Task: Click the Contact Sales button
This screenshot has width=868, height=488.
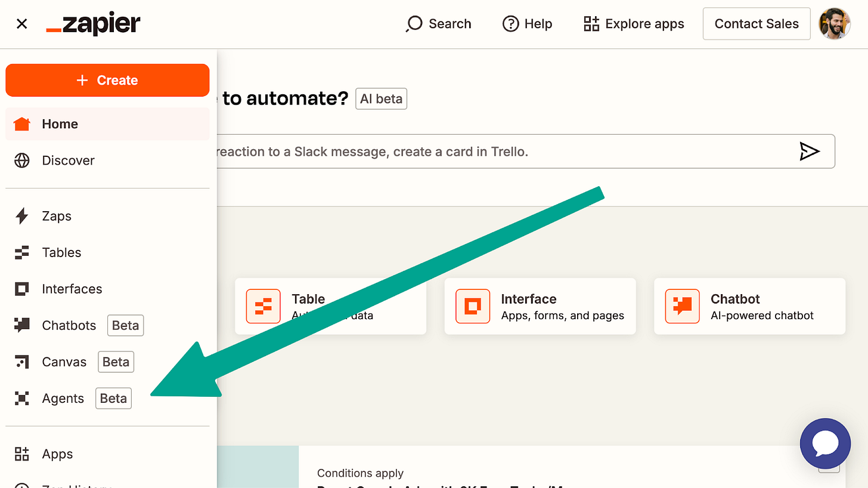Action: (x=757, y=24)
